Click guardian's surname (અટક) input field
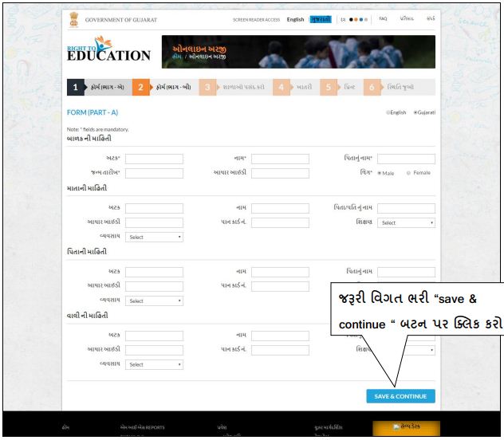This screenshot has width=504, height=440. 154,336
